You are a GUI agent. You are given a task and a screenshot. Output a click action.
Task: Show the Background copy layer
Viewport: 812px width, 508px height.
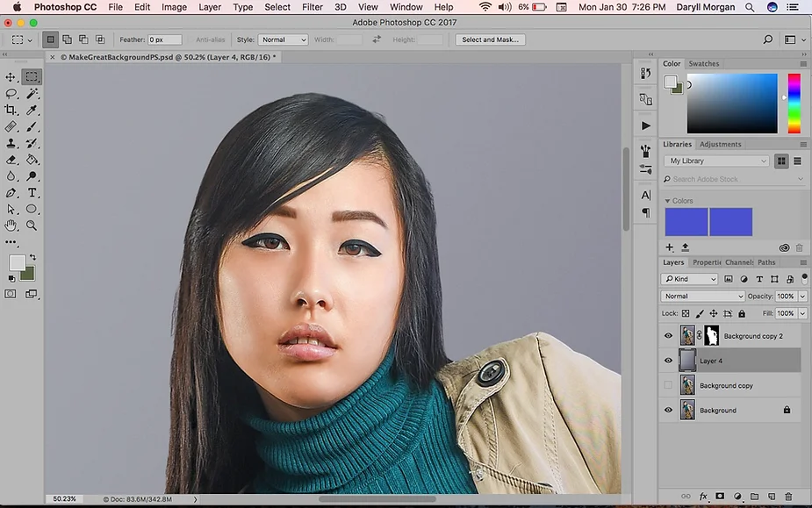(x=668, y=385)
